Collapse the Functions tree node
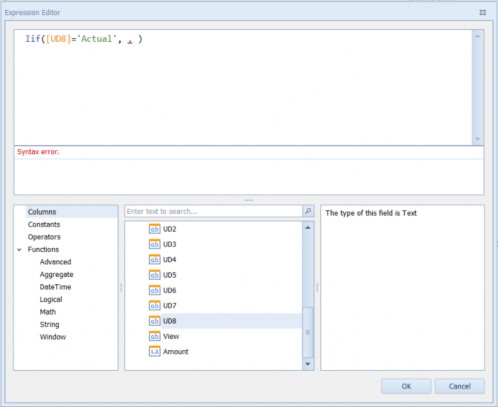The image size is (498, 407). [19, 249]
